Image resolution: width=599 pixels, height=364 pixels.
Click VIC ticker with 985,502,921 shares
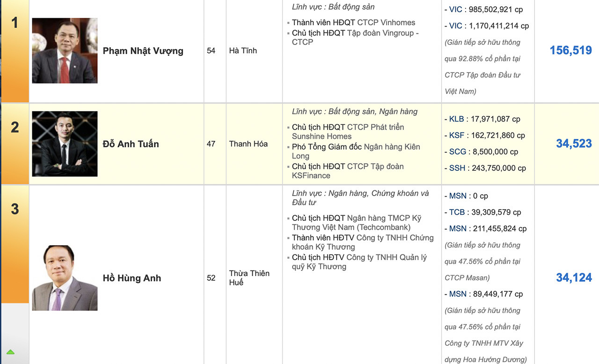click(x=455, y=9)
